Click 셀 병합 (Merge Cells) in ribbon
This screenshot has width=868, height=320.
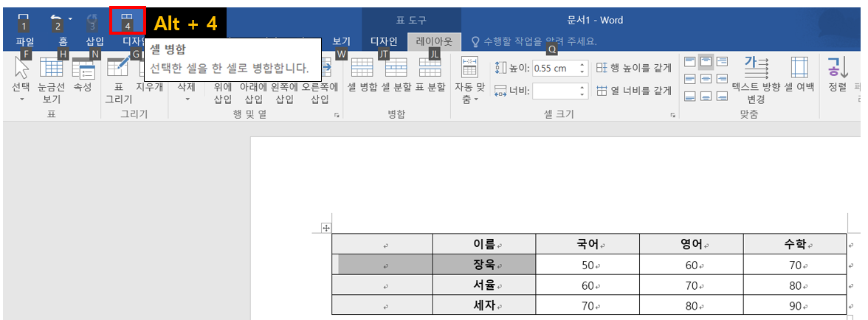[362, 74]
